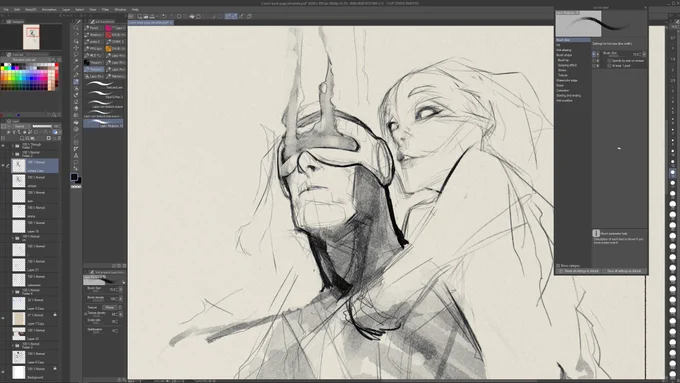This screenshot has height=383, width=680.
Task: Select the Zoom magnifier tool
Action: point(76,28)
